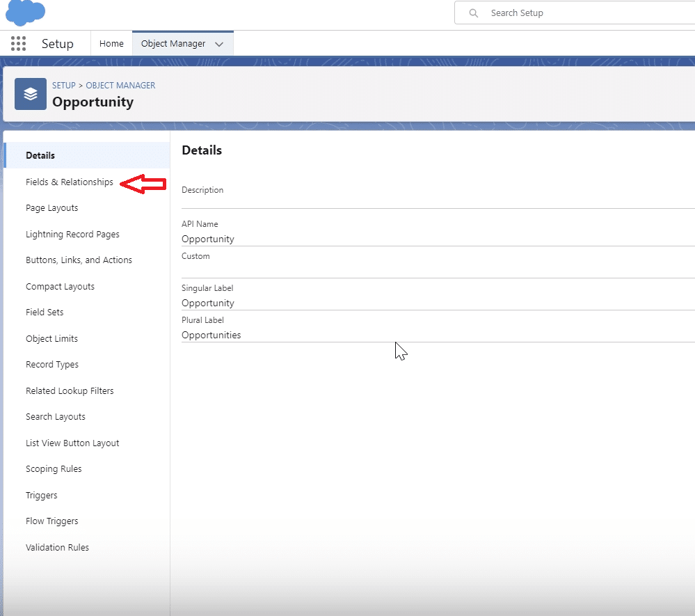Open Fields & Relationships section

click(70, 182)
